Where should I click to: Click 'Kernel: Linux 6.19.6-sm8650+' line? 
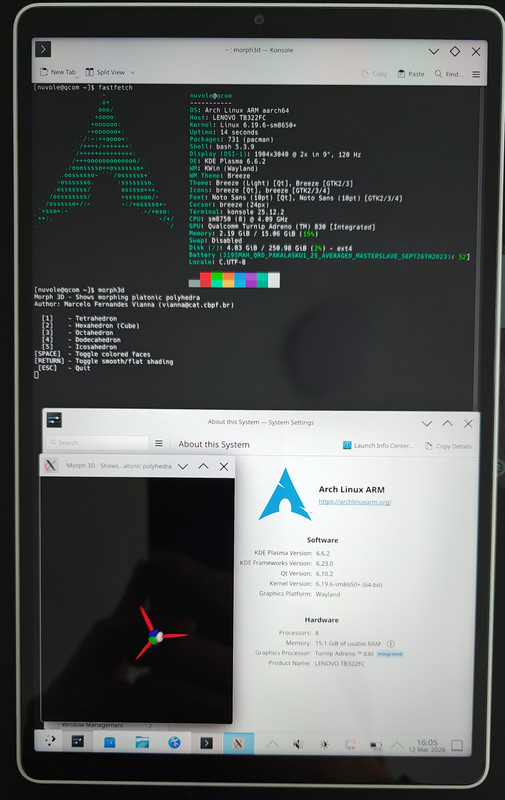[243, 124]
